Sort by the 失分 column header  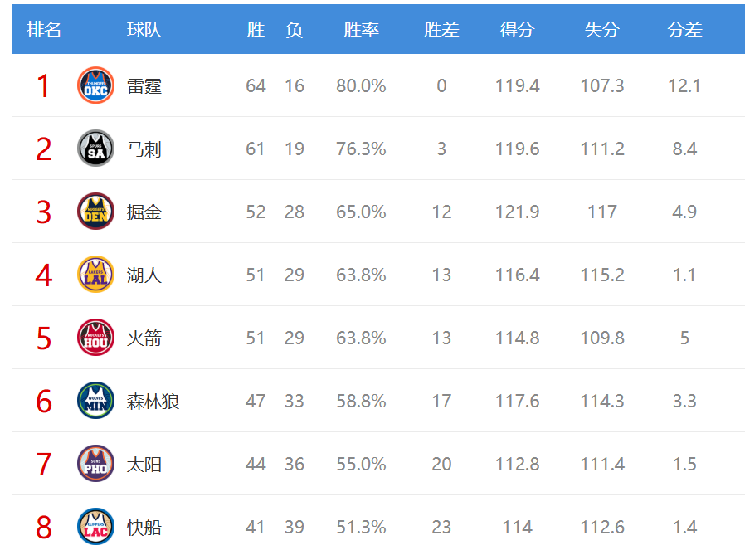point(601,30)
